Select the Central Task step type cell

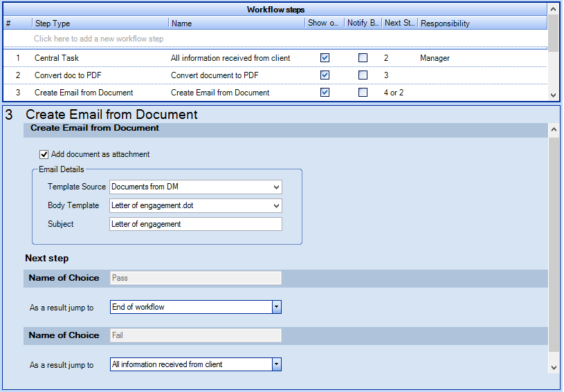(x=57, y=58)
